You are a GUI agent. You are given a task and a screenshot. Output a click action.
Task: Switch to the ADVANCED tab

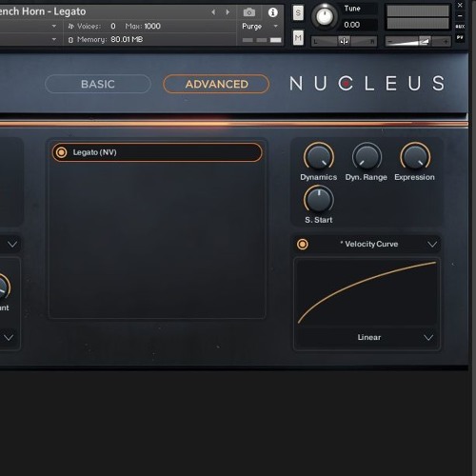pos(216,84)
